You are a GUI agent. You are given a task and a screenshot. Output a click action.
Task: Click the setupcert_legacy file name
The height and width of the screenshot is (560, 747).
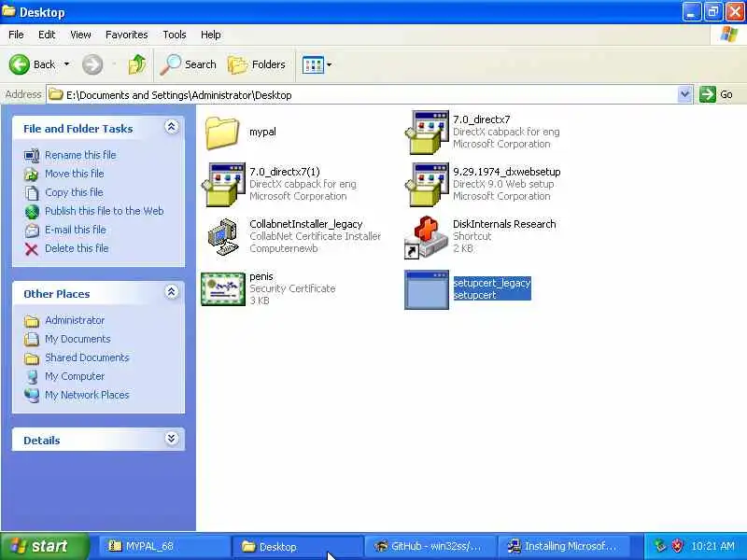click(492, 283)
